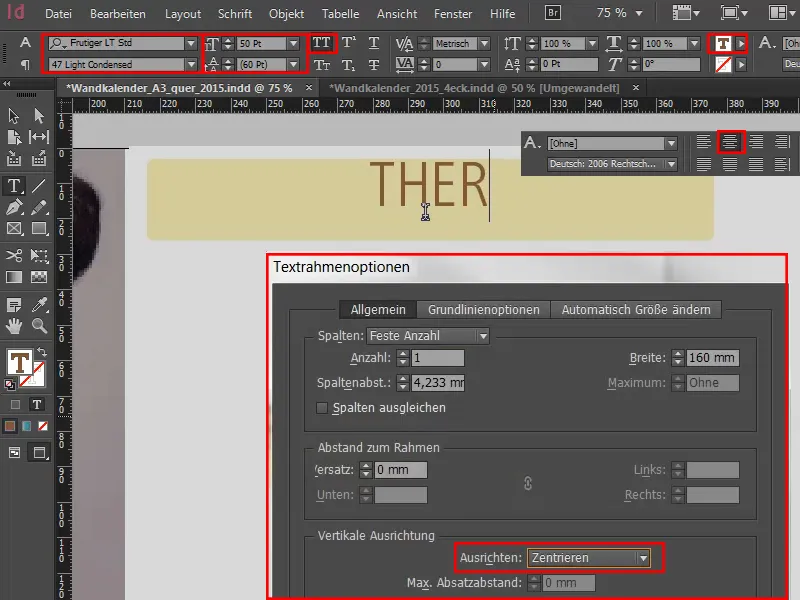The width and height of the screenshot is (800, 600).
Task: Open kerning Metrisch dropdown
Action: coord(485,43)
